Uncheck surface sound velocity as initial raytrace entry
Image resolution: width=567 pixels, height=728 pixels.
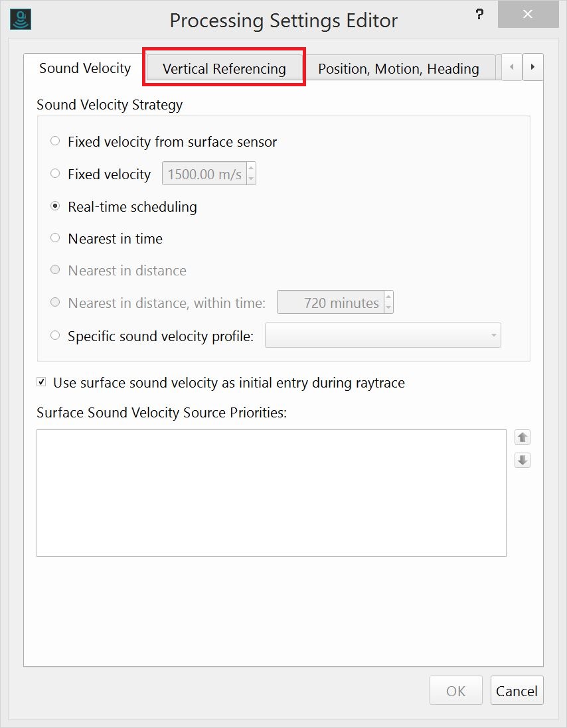[41, 381]
